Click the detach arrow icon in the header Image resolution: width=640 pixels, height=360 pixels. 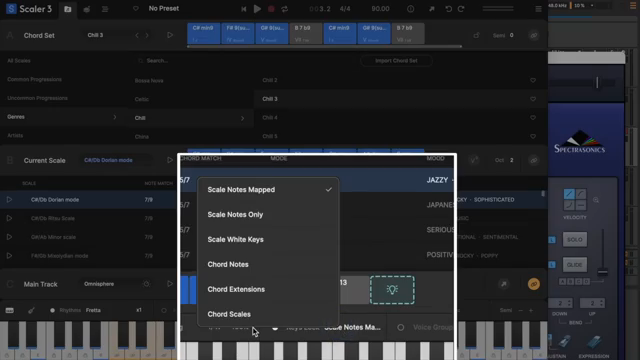431,9
